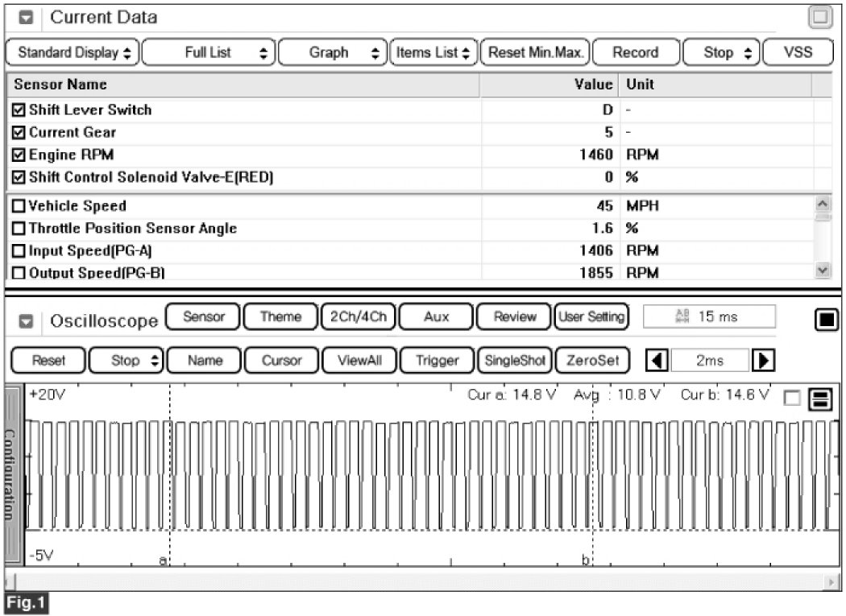Check the Output Speed(PG-B) sensor
Viewport: 846px width, 616px height.
[x=19, y=273]
